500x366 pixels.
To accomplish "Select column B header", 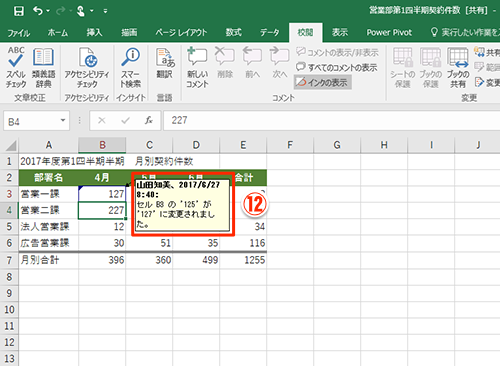I will (x=102, y=145).
